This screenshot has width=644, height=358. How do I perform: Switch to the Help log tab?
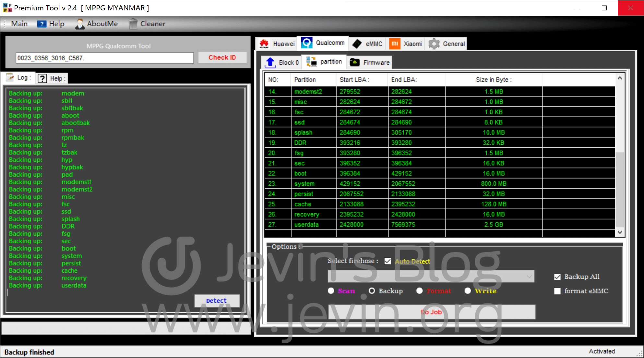pyautogui.click(x=51, y=79)
